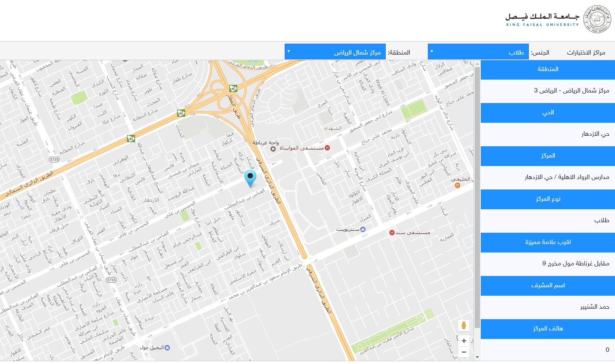Click the الخليجي restaurant icon
The image size is (615, 364).
(457, 185)
